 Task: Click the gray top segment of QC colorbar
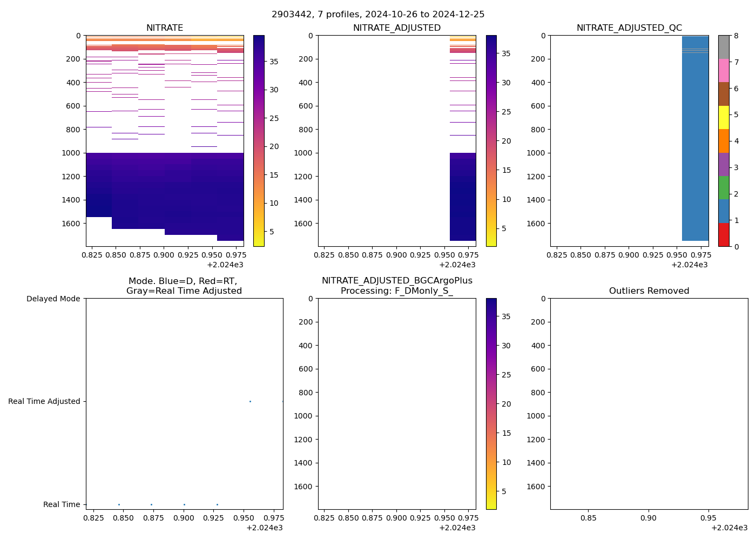[x=724, y=47]
